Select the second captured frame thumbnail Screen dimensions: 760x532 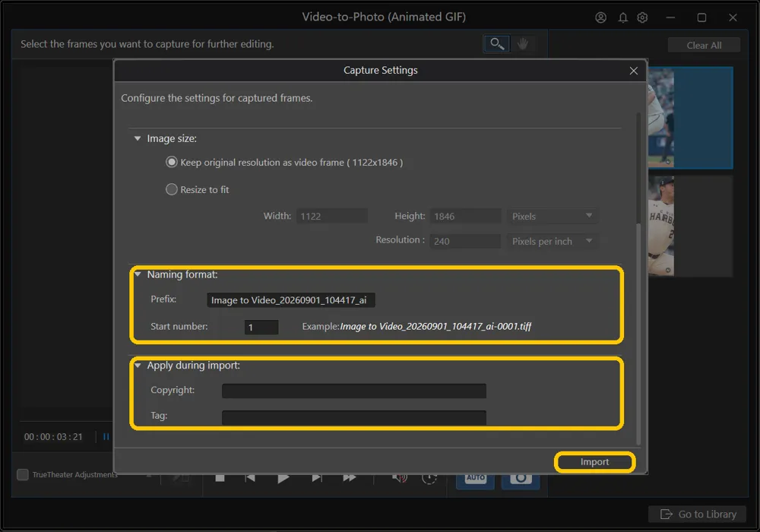(x=690, y=226)
